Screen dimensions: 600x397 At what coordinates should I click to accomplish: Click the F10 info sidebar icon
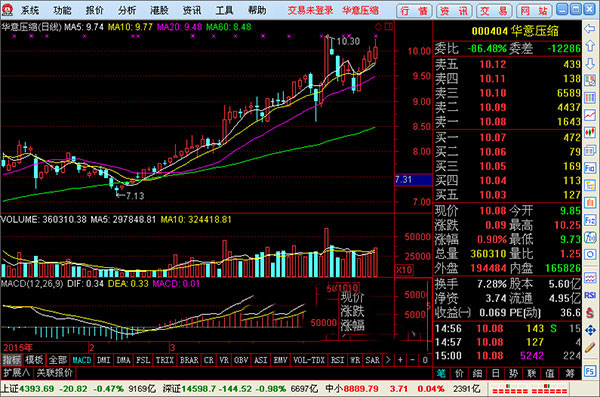(590, 168)
